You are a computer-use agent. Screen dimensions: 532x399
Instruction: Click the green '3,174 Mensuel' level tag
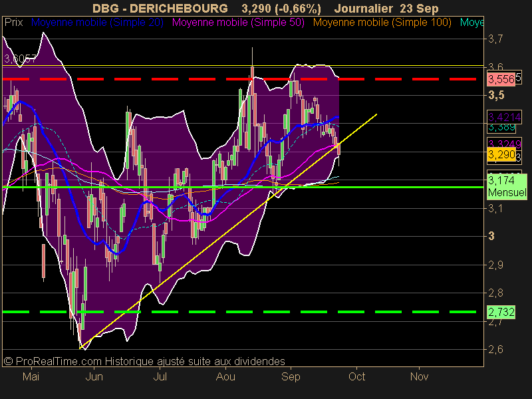[x=507, y=186]
